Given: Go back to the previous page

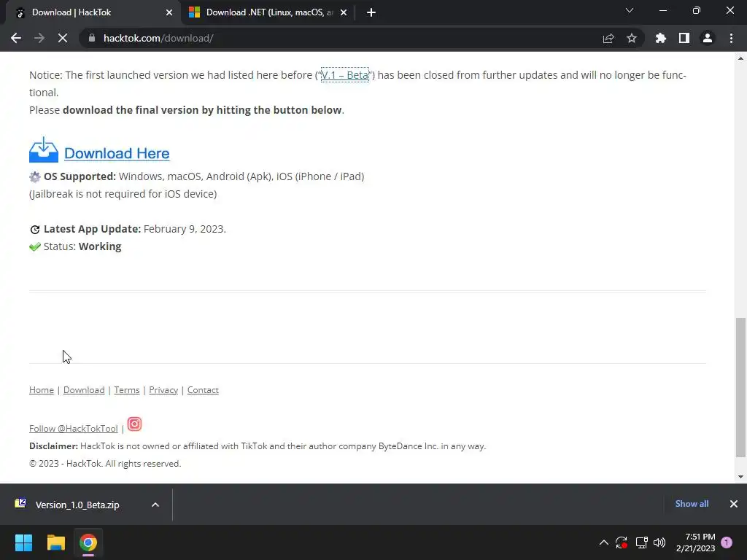Looking at the screenshot, I should click(x=16, y=38).
